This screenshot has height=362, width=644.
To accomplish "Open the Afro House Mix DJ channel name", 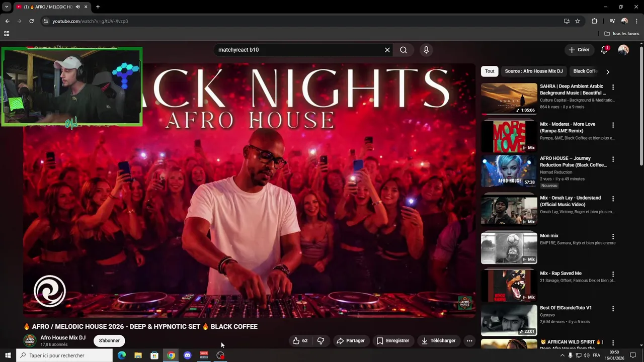I will click(x=63, y=338).
